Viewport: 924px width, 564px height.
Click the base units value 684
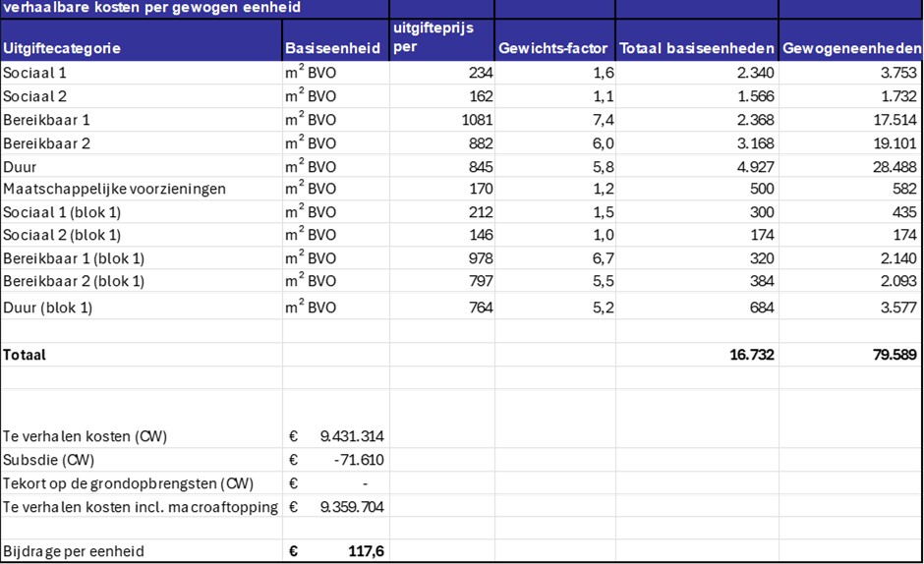pos(762,307)
